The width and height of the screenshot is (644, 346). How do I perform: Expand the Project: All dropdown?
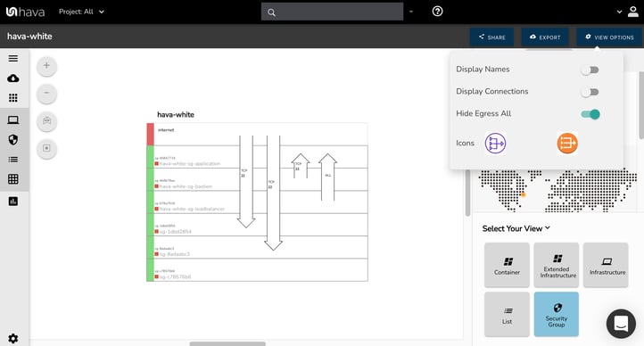[x=81, y=12]
